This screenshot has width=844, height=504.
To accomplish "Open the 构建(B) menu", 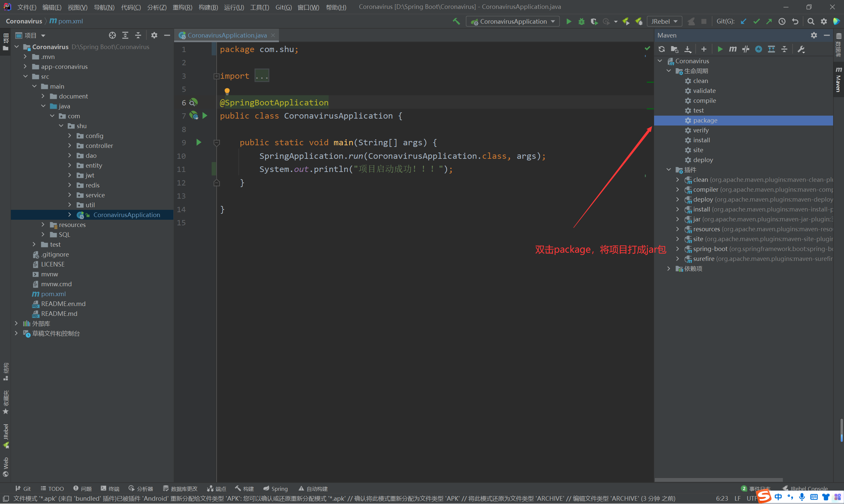I will 208,7.
